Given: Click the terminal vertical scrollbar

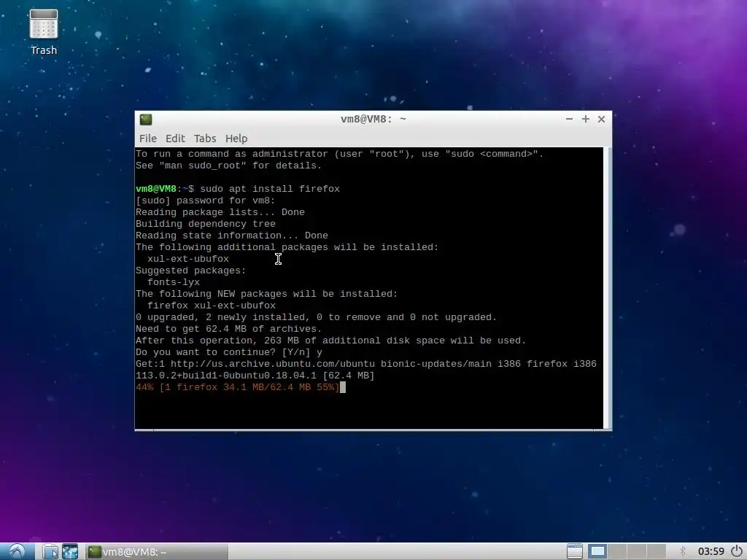Looking at the screenshot, I should pyautogui.click(x=606, y=288).
